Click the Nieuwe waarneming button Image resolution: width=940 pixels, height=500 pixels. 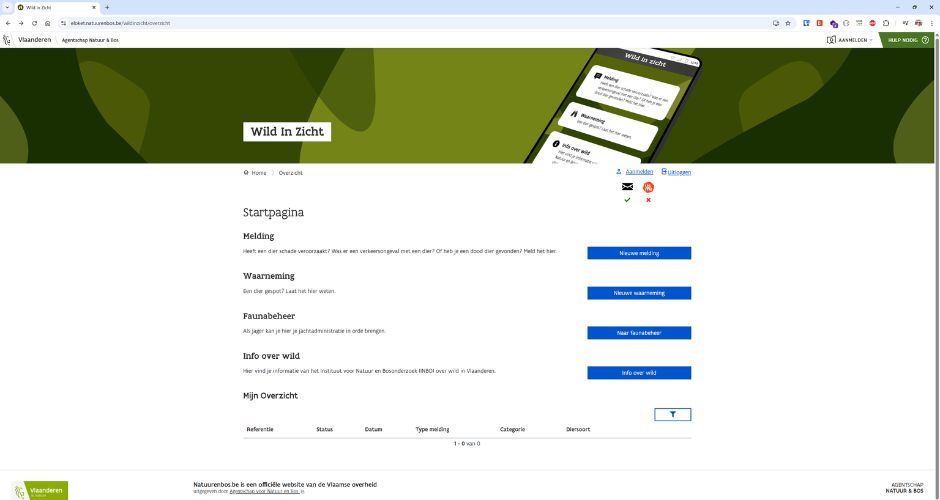click(638, 293)
